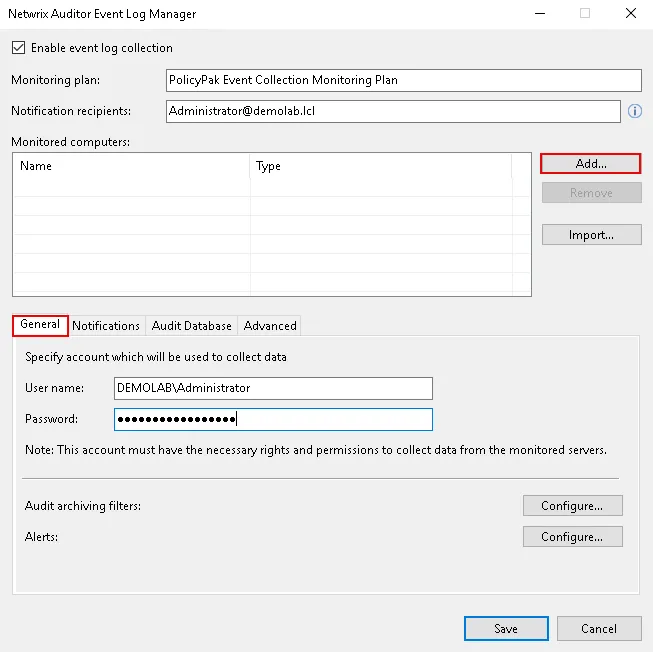Click inside the Password field
Viewport: 653px width, 652px height.
pyautogui.click(x=273, y=419)
